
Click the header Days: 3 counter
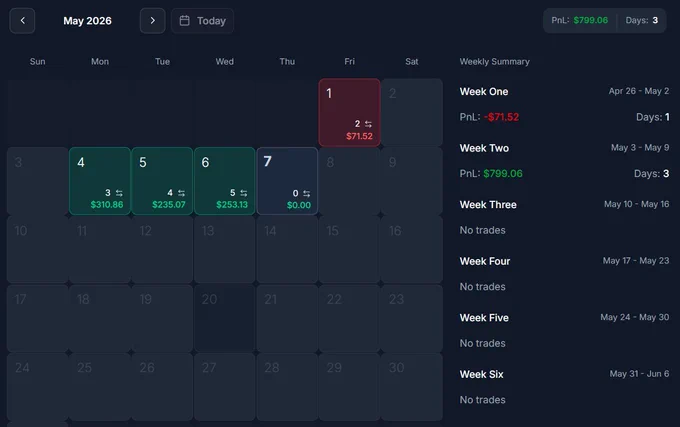pos(641,20)
